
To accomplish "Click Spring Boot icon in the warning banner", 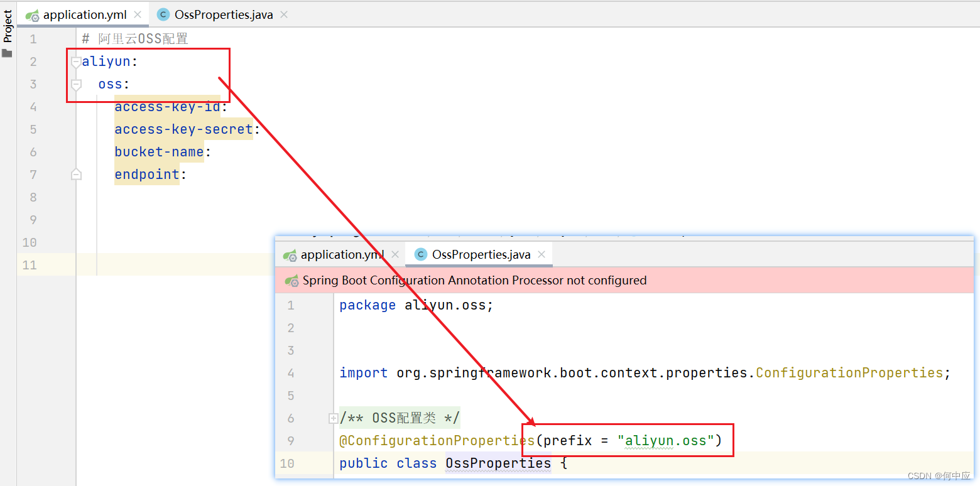I will click(x=291, y=281).
